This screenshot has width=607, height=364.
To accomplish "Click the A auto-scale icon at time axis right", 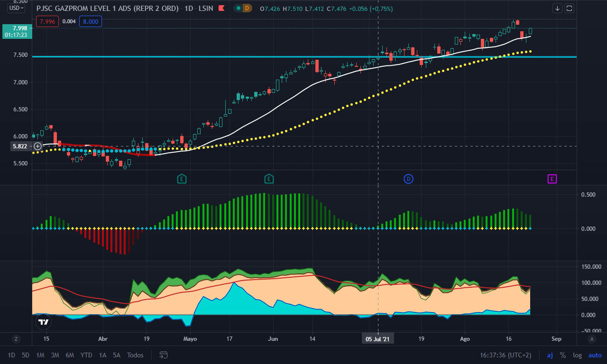I will (x=591, y=339).
